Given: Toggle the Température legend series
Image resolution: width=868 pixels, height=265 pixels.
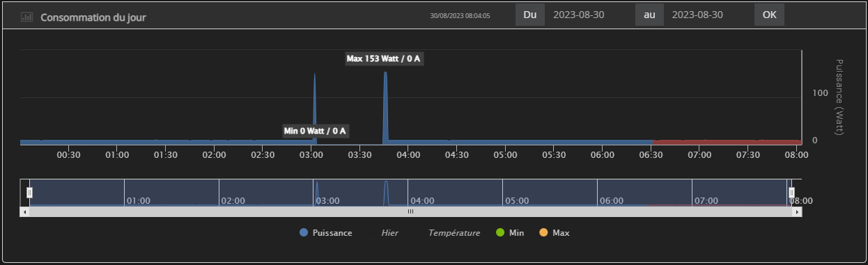Looking at the screenshot, I should click(454, 233).
